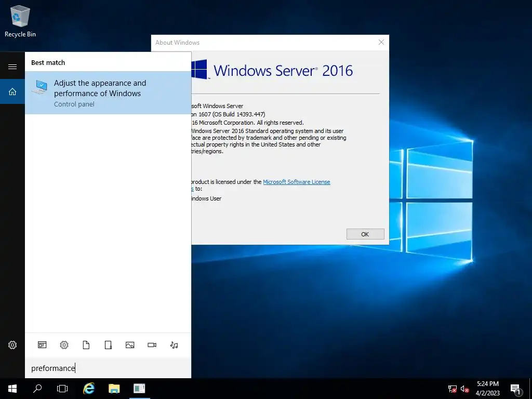Image resolution: width=532 pixels, height=399 pixels.
Task: Filter search results by Documents icon
Action: click(86, 345)
